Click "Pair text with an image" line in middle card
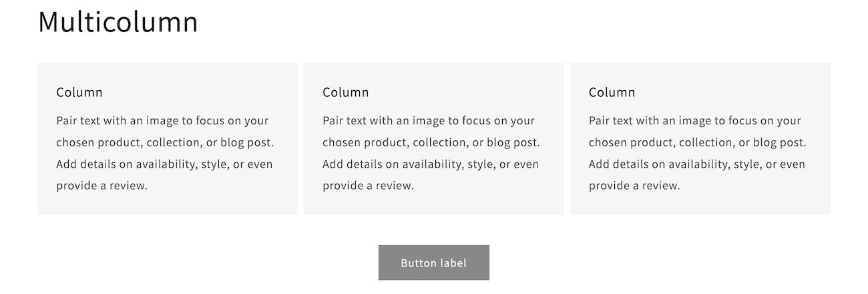This screenshot has height=294, width=868. (x=429, y=121)
